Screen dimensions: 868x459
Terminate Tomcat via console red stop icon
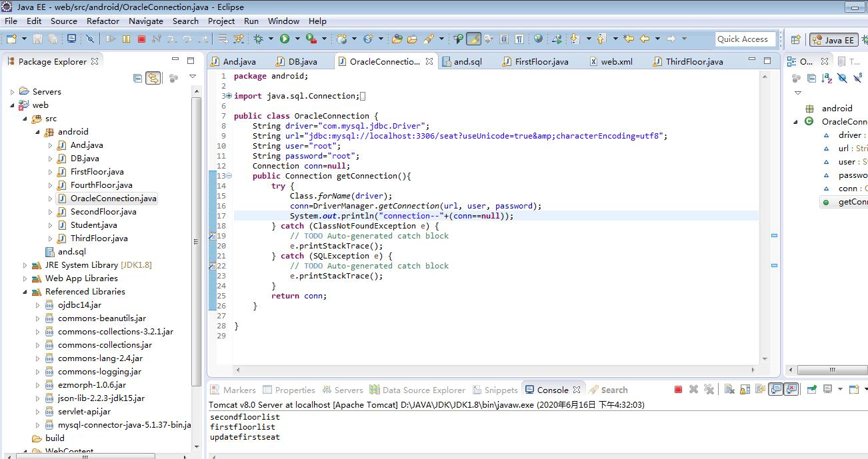point(678,390)
